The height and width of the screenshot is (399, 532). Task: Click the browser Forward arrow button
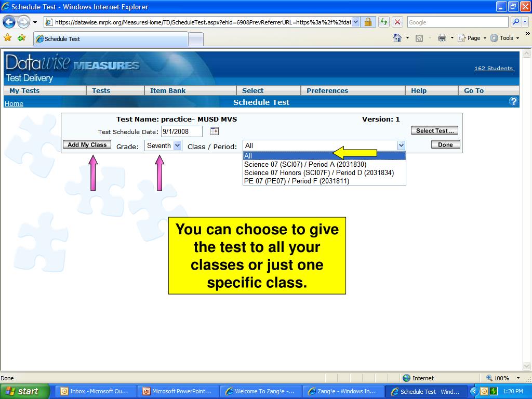23,22
